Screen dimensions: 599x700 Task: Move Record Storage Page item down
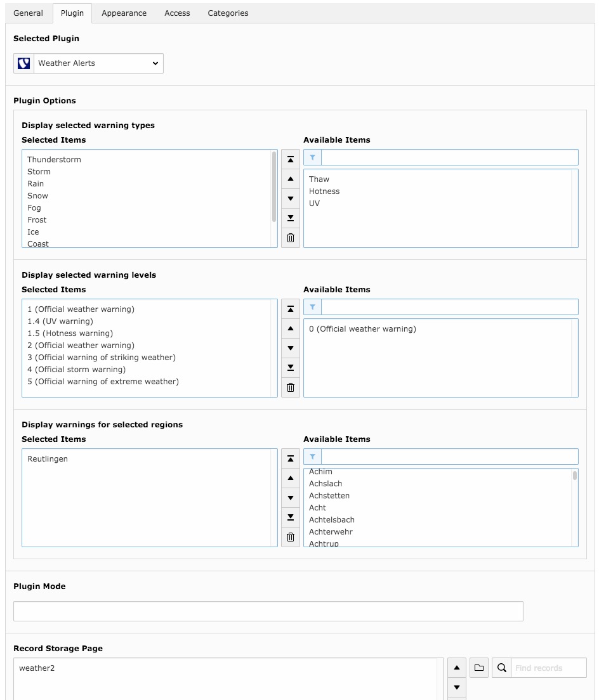(456, 687)
